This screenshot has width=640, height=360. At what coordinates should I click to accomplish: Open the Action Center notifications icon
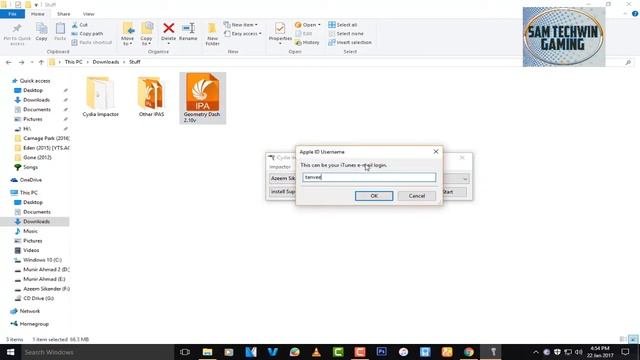(x=625, y=352)
